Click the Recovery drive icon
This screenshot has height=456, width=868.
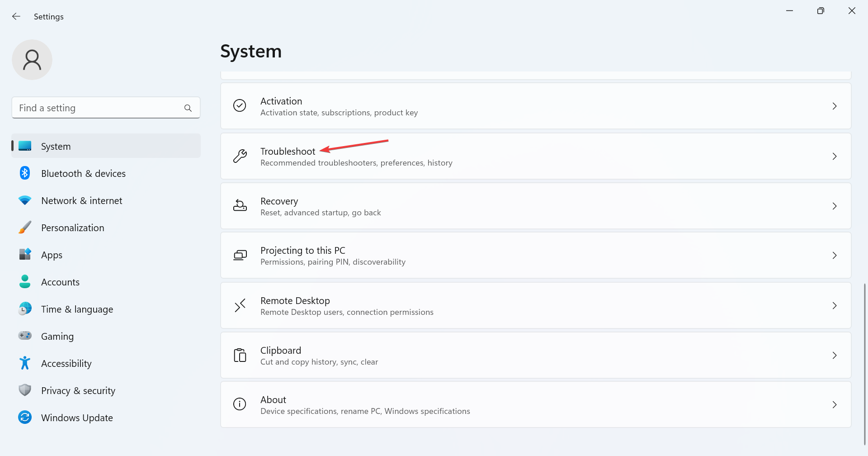[240, 206]
